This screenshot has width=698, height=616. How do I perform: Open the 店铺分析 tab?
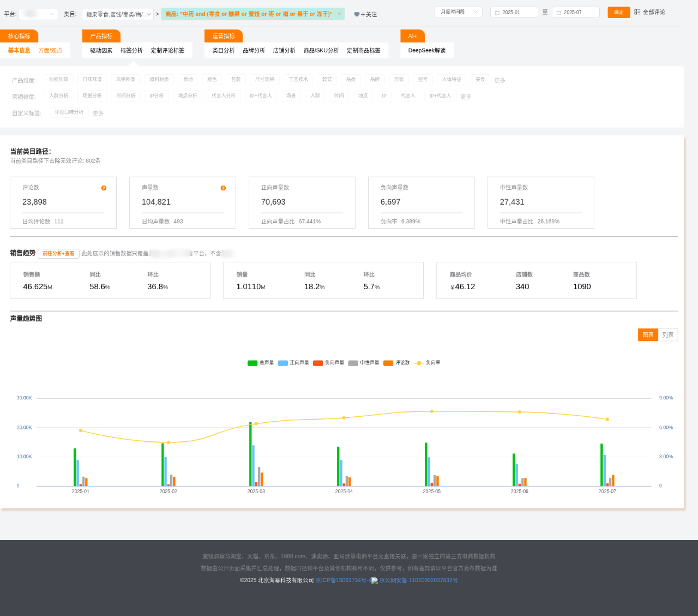coord(284,51)
